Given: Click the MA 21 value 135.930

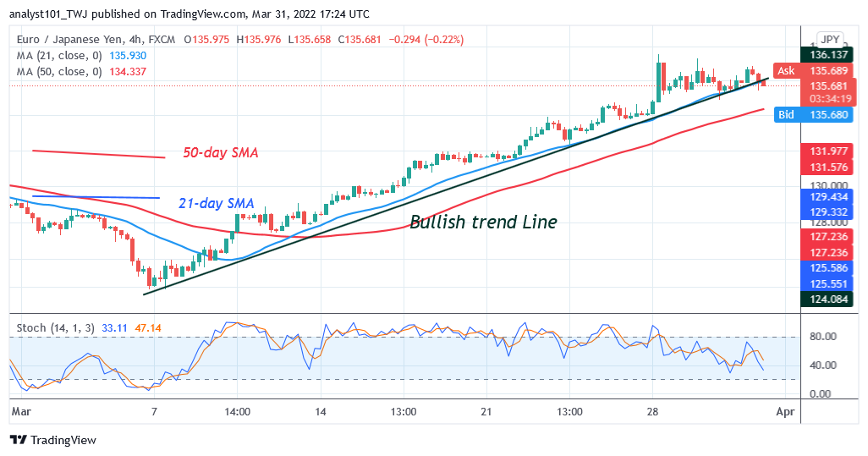Looking at the screenshot, I should pyautogui.click(x=128, y=55).
